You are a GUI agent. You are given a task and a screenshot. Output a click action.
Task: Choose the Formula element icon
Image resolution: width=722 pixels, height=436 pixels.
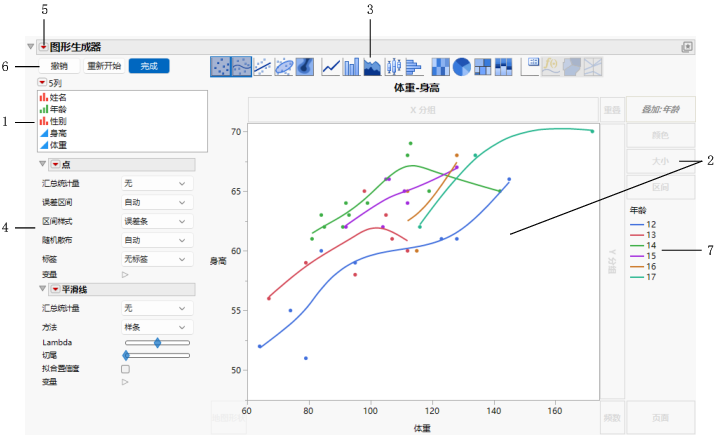(x=551, y=67)
